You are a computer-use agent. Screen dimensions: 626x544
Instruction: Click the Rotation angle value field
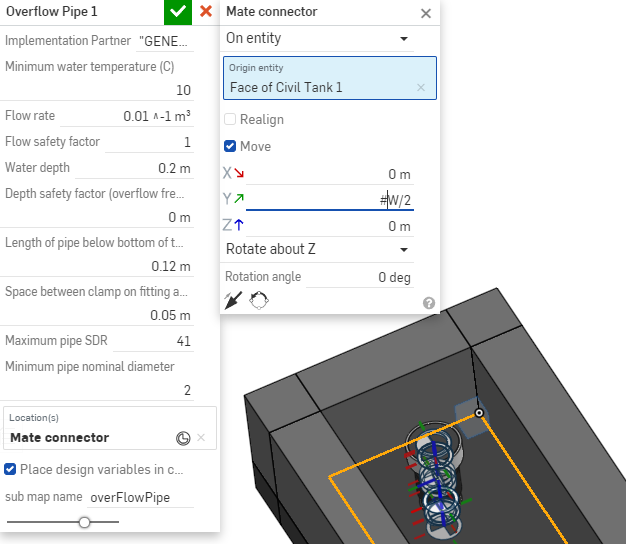[360, 277]
